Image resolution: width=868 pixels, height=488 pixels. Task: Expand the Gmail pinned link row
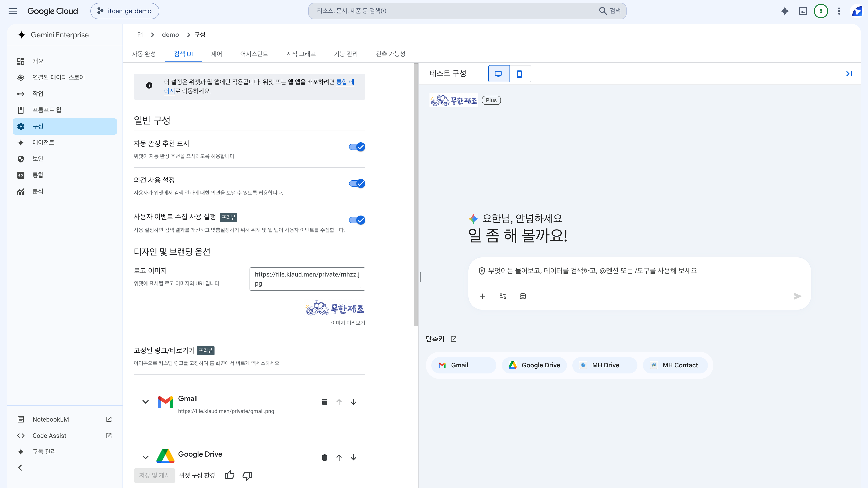(146, 402)
